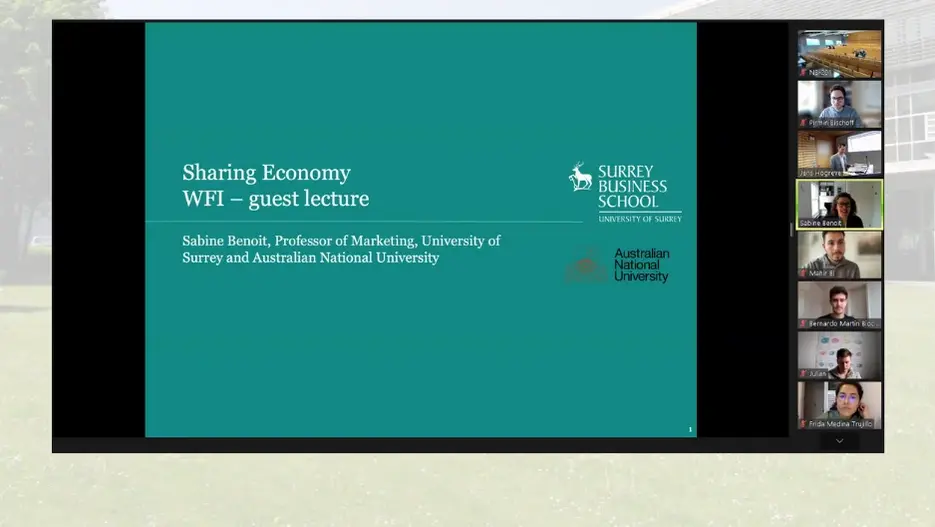Click the 'WFI – guest lecture' subtitle line
Screen dimensions: 935x527
coord(275,199)
